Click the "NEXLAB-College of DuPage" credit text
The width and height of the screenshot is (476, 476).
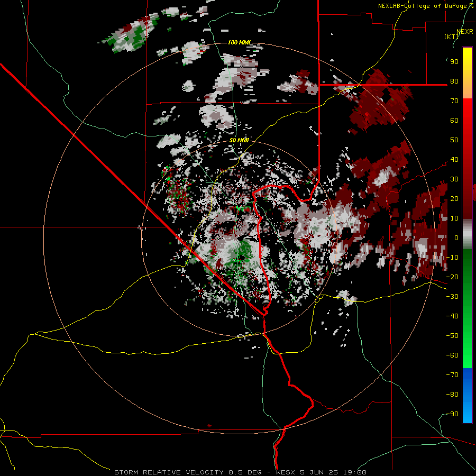click(x=422, y=6)
